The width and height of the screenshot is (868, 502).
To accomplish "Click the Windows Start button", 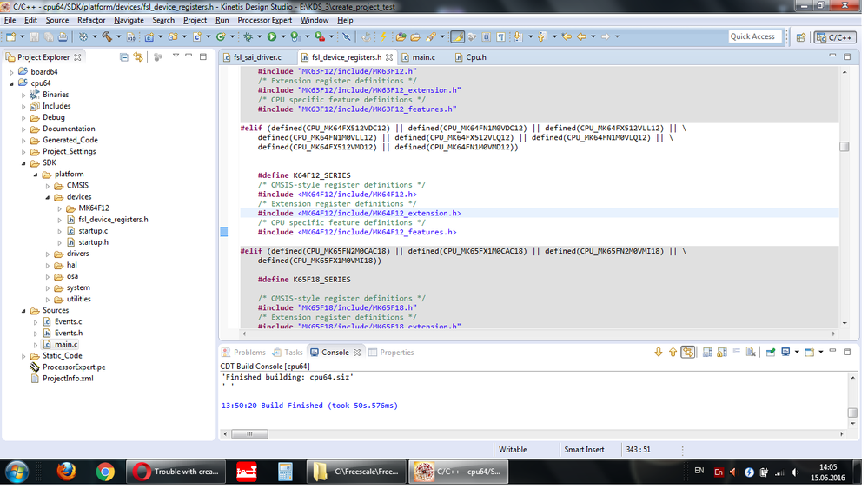I will (17, 472).
